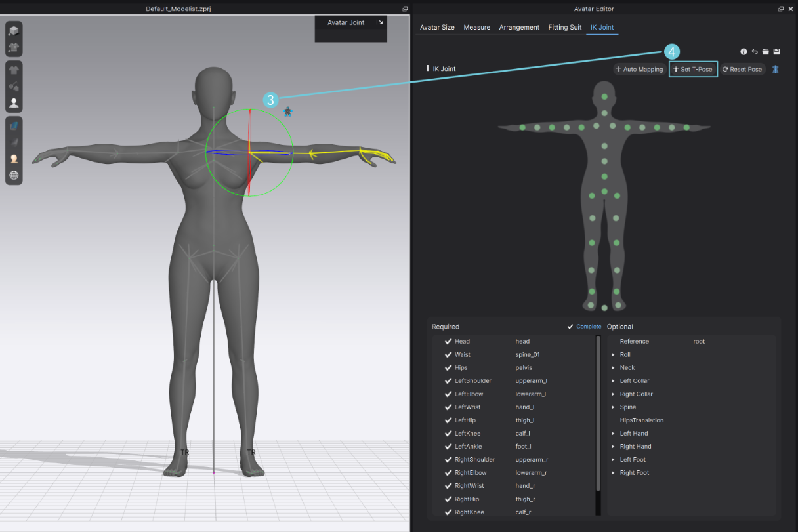Click the Complete status link

589,327
